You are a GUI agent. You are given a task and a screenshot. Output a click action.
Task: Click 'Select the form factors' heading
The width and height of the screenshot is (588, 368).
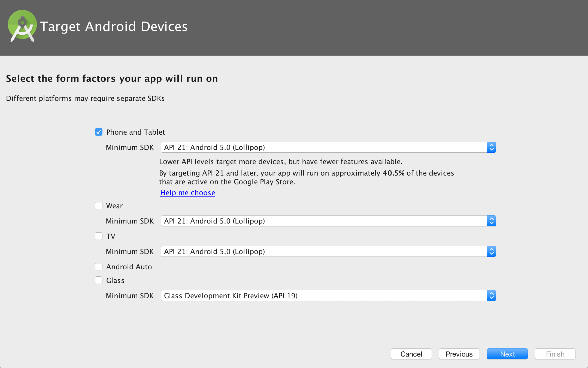tap(112, 79)
